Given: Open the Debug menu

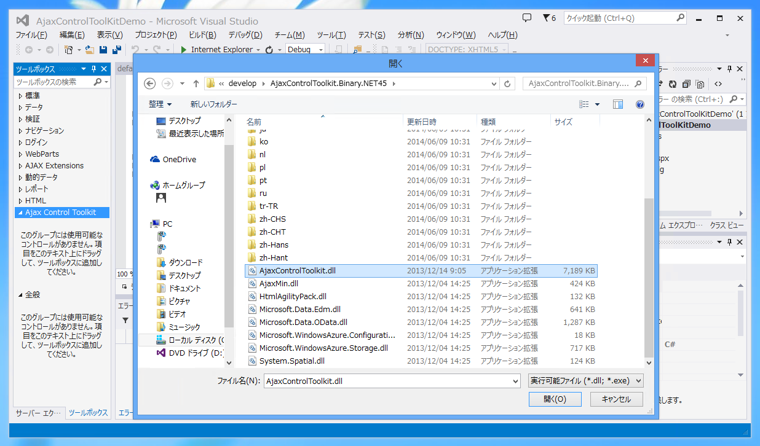Looking at the screenshot, I should tap(245, 35).
